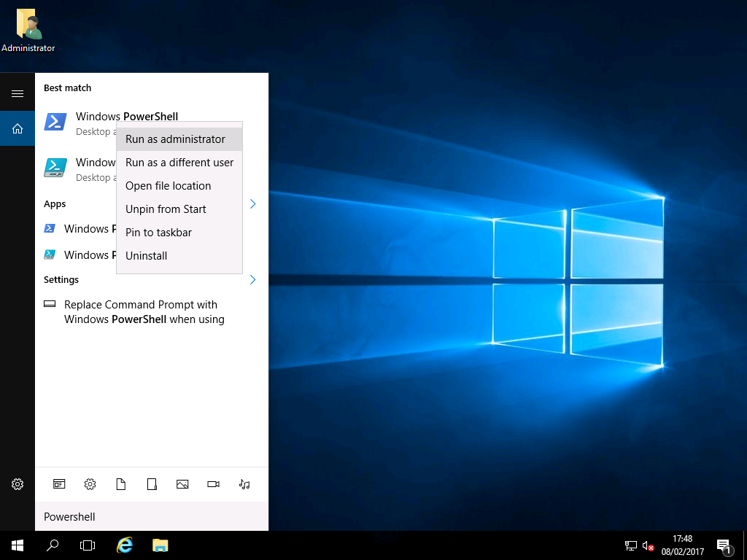The width and height of the screenshot is (747, 560).
Task: Filter search by Documents icon
Action: 121,484
